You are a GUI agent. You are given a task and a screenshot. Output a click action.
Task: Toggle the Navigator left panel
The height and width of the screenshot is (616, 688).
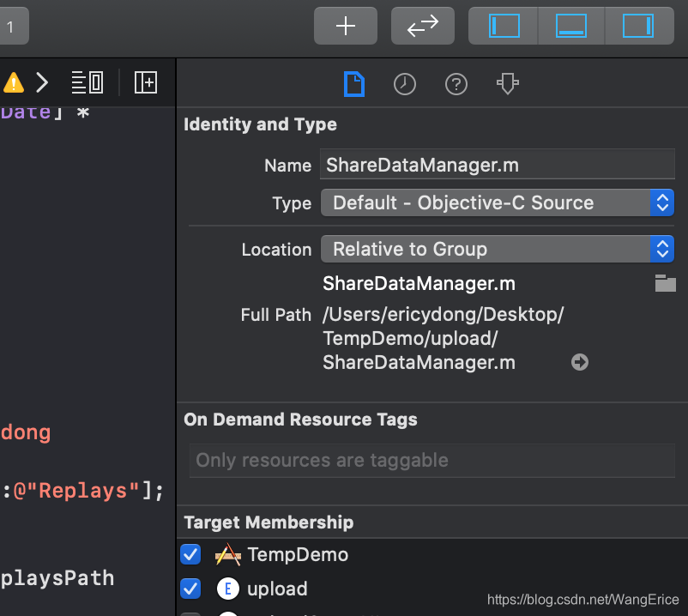click(504, 26)
